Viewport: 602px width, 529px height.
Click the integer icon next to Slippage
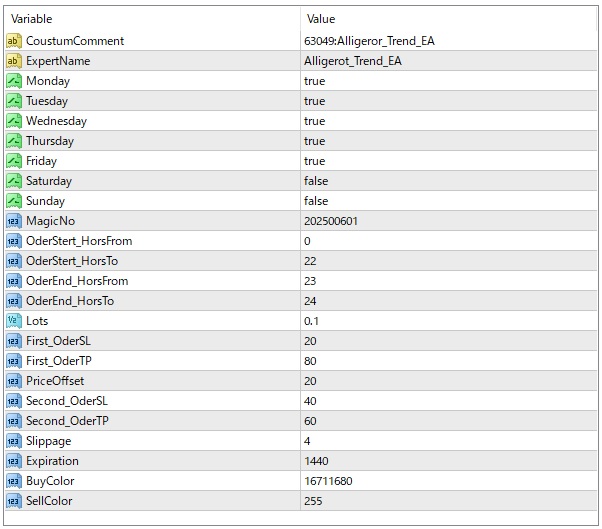click(14, 441)
